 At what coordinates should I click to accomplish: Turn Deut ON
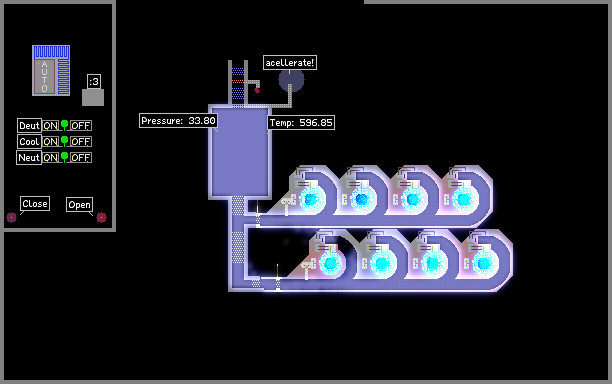coord(51,126)
